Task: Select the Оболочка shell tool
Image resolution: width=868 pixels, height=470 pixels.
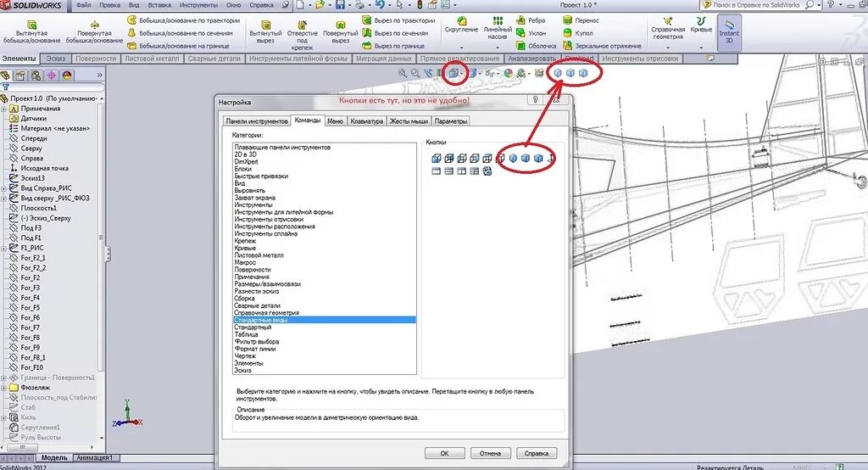Action: point(536,46)
